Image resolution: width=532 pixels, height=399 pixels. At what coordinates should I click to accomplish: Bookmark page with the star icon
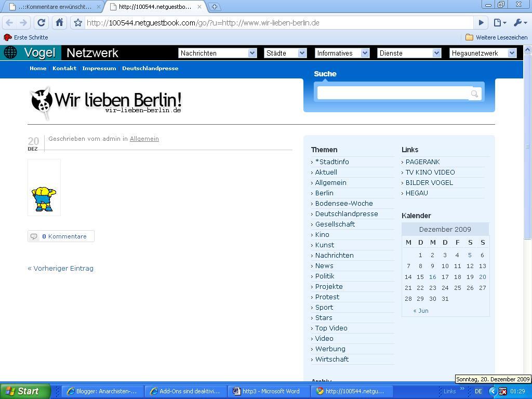(x=77, y=22)
